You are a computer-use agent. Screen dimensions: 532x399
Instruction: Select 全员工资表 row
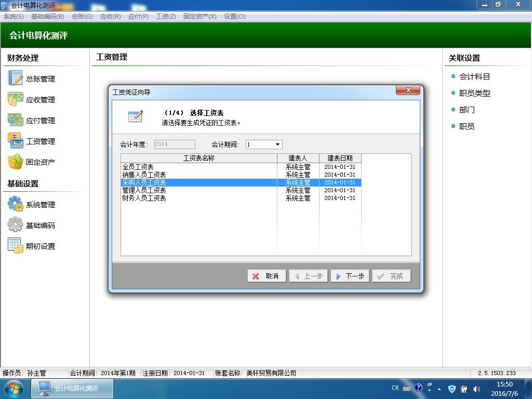(x=241, y=167)
